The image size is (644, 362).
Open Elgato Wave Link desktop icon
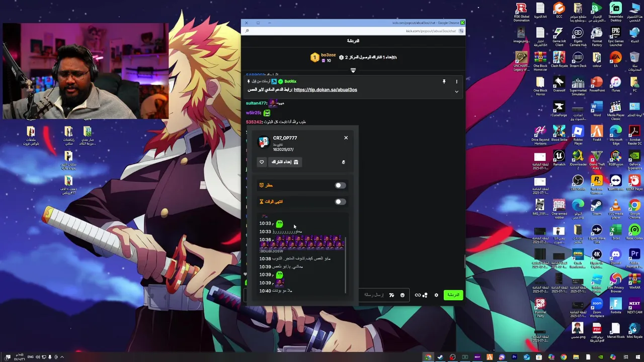click(597, 233)
